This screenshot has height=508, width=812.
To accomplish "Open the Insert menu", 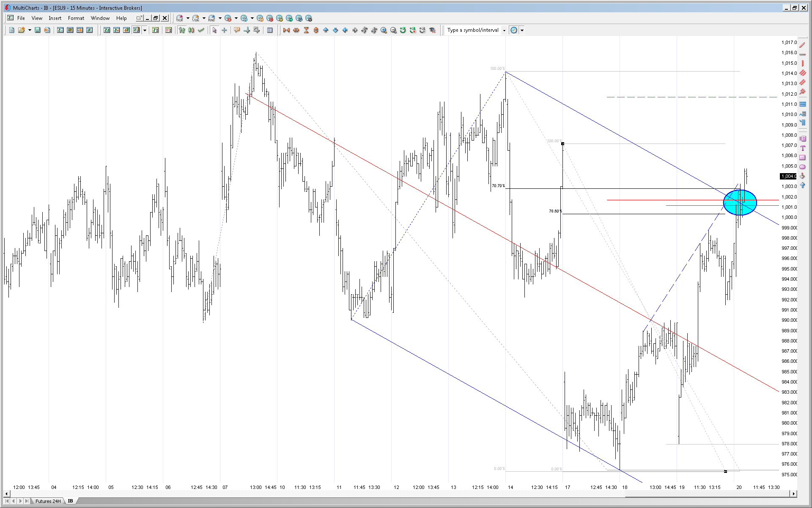I will pyautogui.click(x=55, y=18).
